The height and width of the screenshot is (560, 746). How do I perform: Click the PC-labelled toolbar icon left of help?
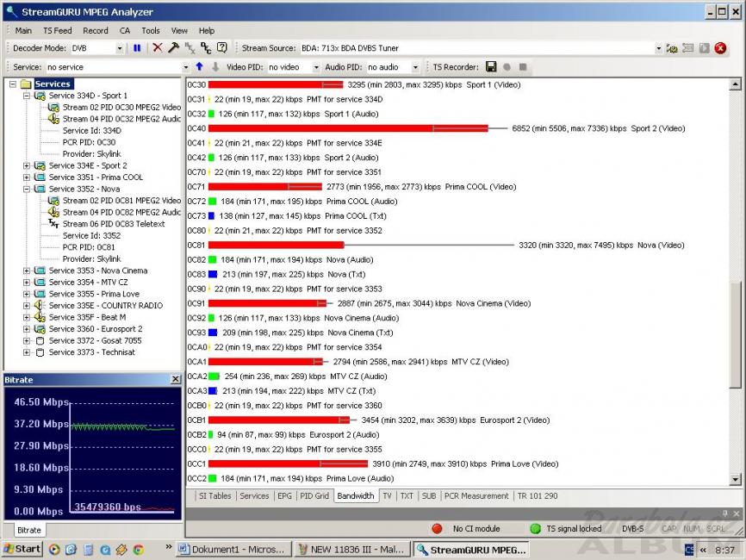point(206,47)
